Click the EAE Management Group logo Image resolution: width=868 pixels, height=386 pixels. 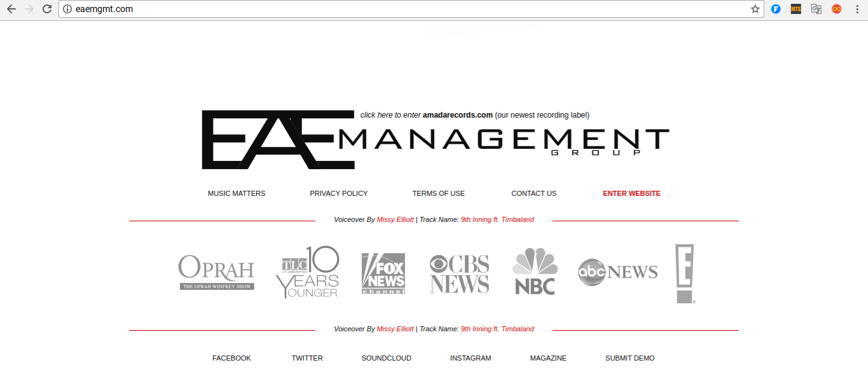click(436, 140)
